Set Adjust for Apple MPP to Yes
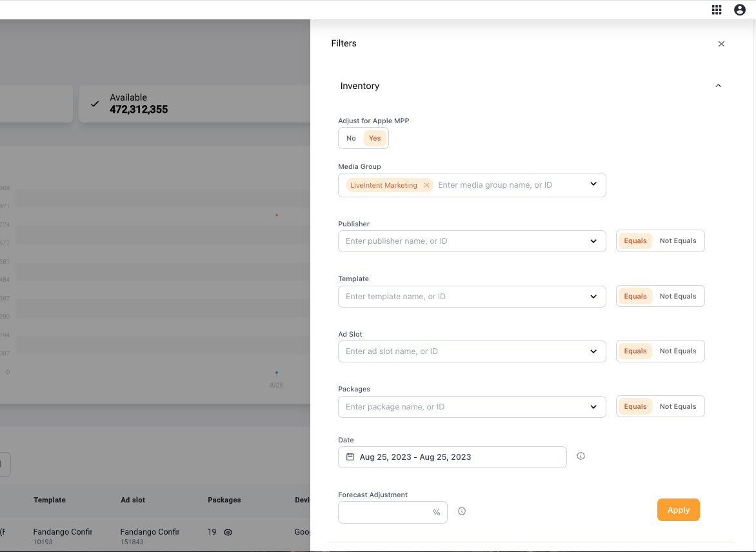 click(375, 138)
